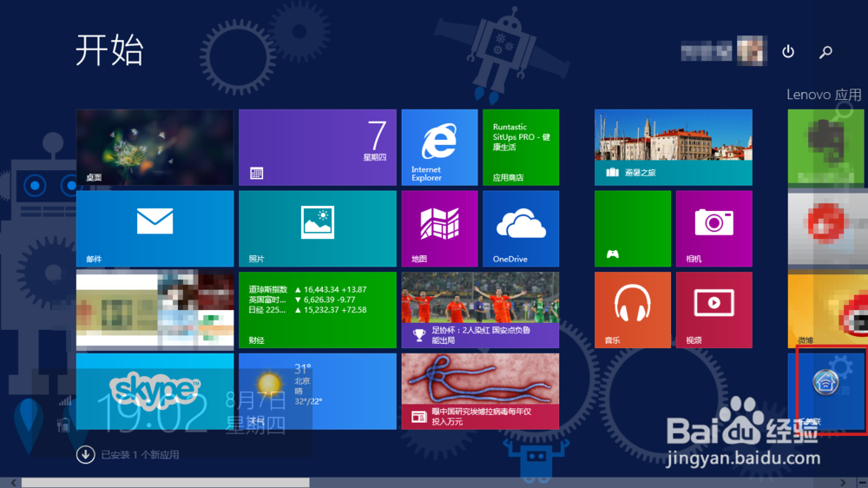868x488 pixels.
Task: Click the '已安装 1 个新应用' text
Action: point(140,455)
